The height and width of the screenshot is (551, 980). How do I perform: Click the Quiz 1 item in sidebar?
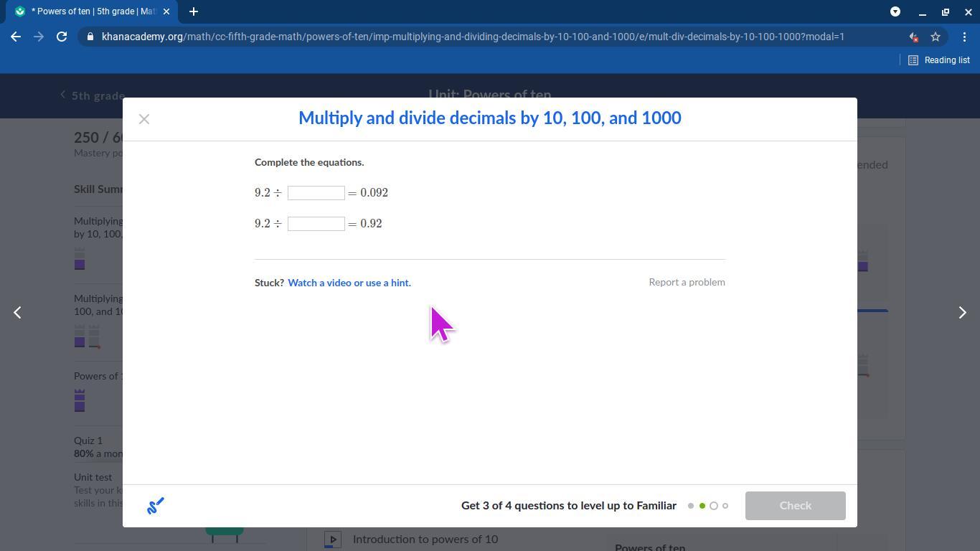[88, 441]
